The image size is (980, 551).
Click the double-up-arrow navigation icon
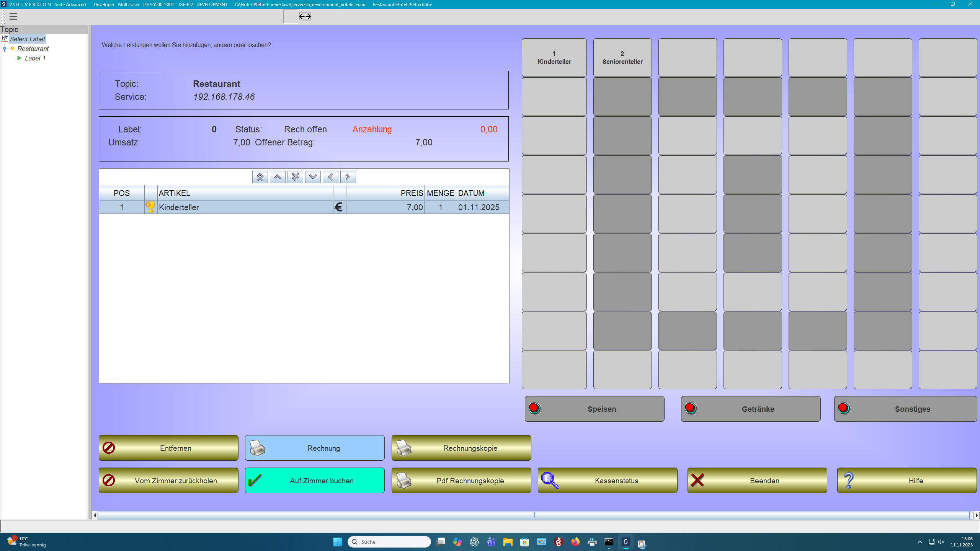pos(260,177)
